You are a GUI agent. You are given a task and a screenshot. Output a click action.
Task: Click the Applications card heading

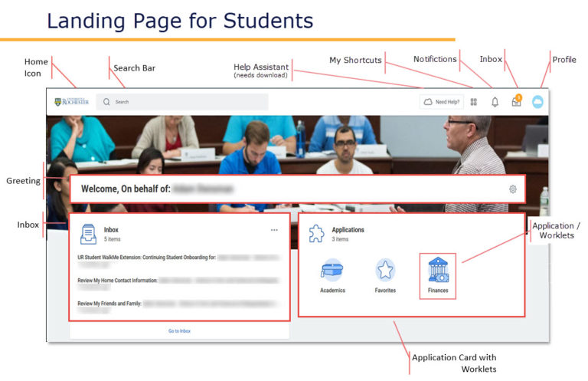tap(348, 230)
